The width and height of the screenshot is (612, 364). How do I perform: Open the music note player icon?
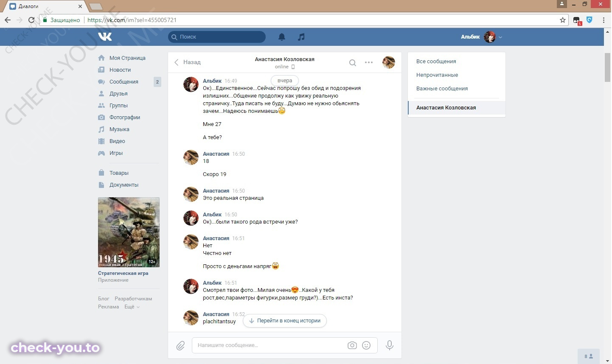tap(301, 37)
